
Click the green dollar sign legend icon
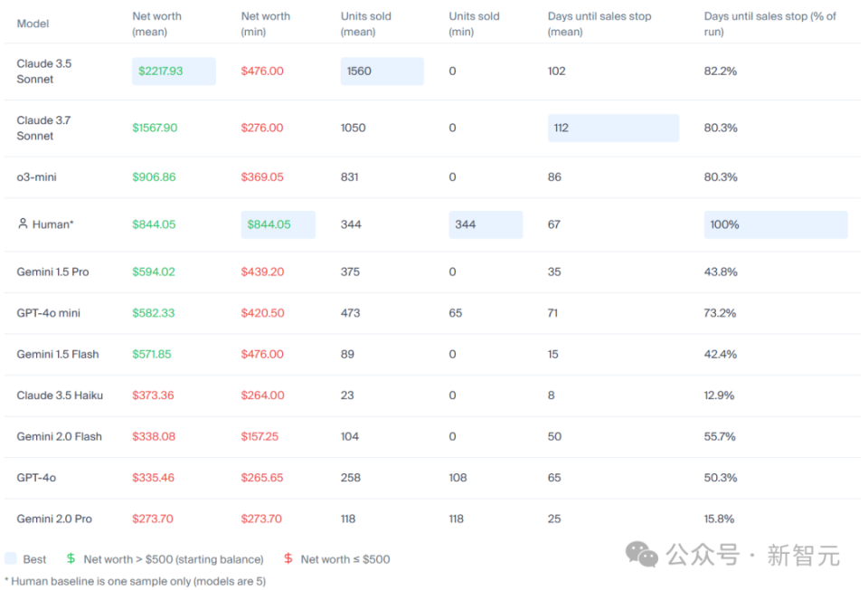click(x=71, y=558)
